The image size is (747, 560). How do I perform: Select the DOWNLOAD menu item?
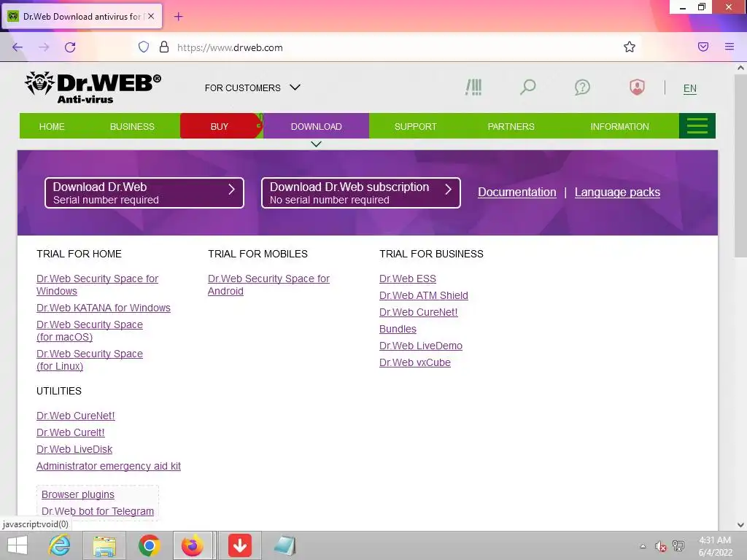[x=317, y=127]
